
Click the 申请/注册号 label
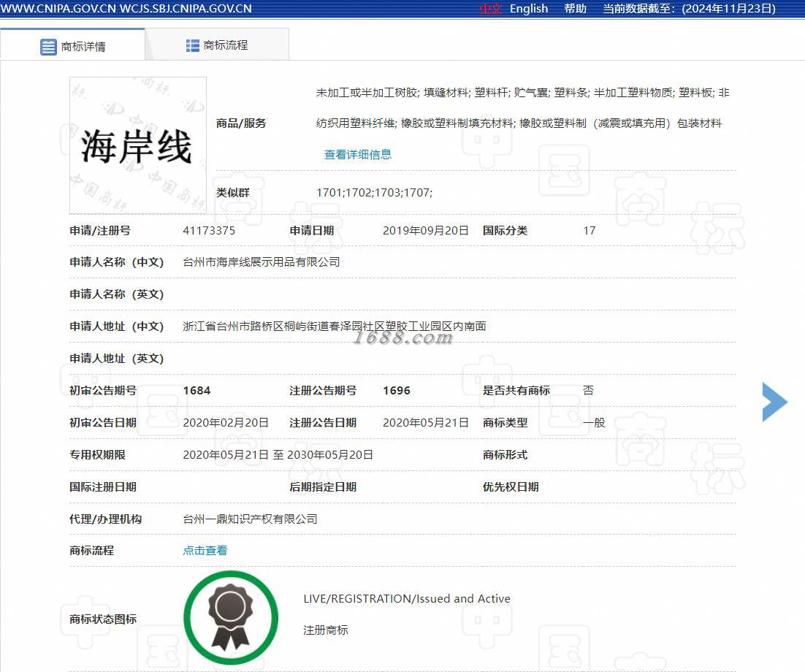pyautogui.click(x=100, y=231)
